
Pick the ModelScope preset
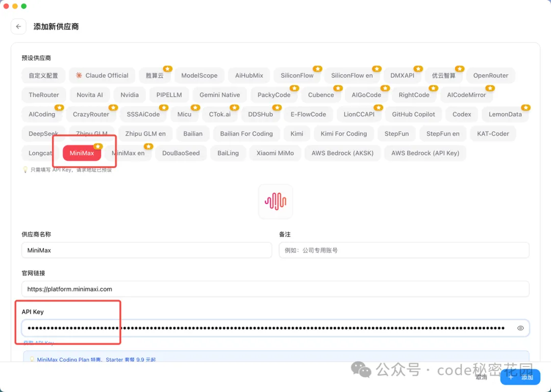click(199, 76)
